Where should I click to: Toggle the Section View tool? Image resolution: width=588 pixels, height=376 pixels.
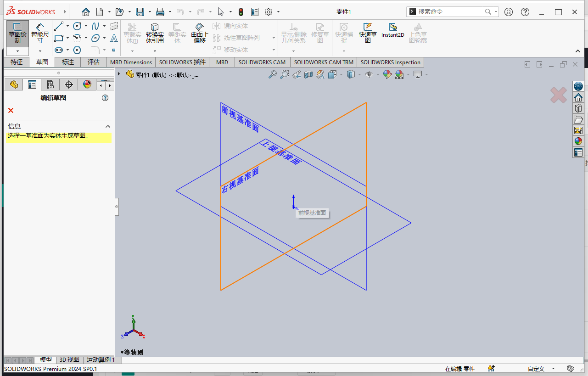(309, 75)
